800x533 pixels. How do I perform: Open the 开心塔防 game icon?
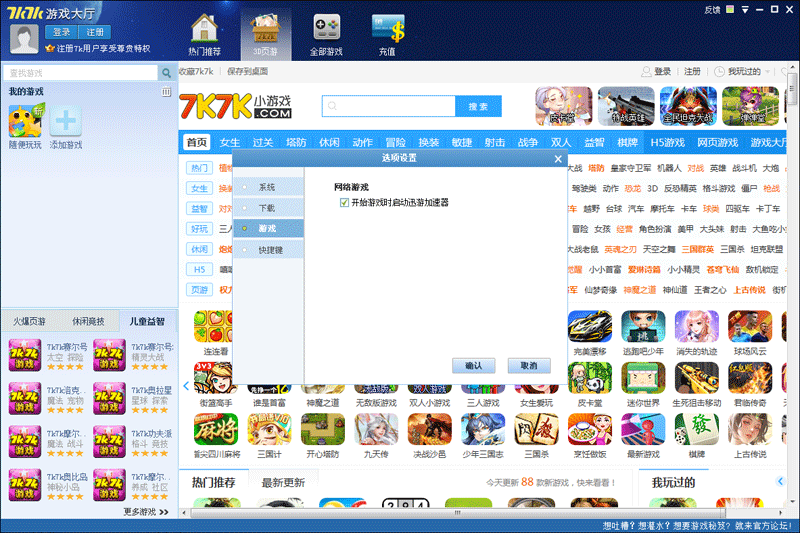[x=322, y=429]
